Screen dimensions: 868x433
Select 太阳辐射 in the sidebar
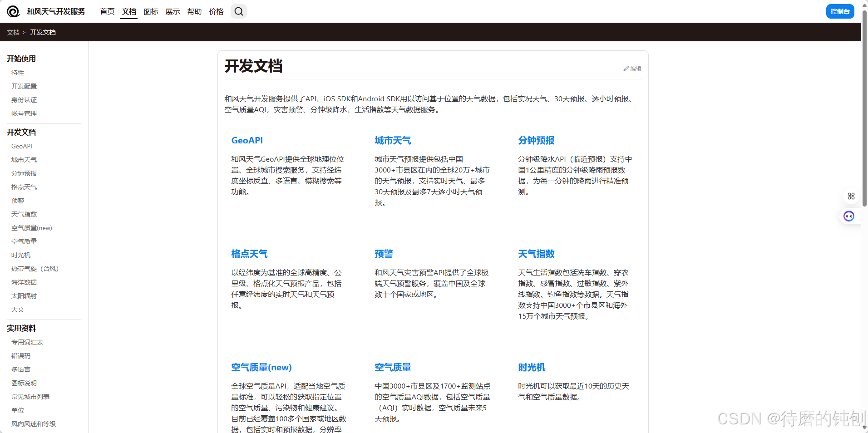24,296
